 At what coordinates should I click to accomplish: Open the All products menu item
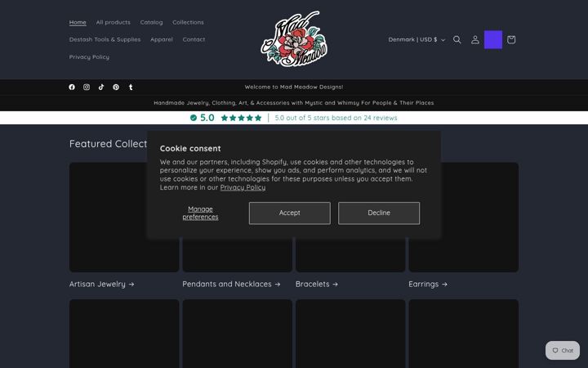113,22
